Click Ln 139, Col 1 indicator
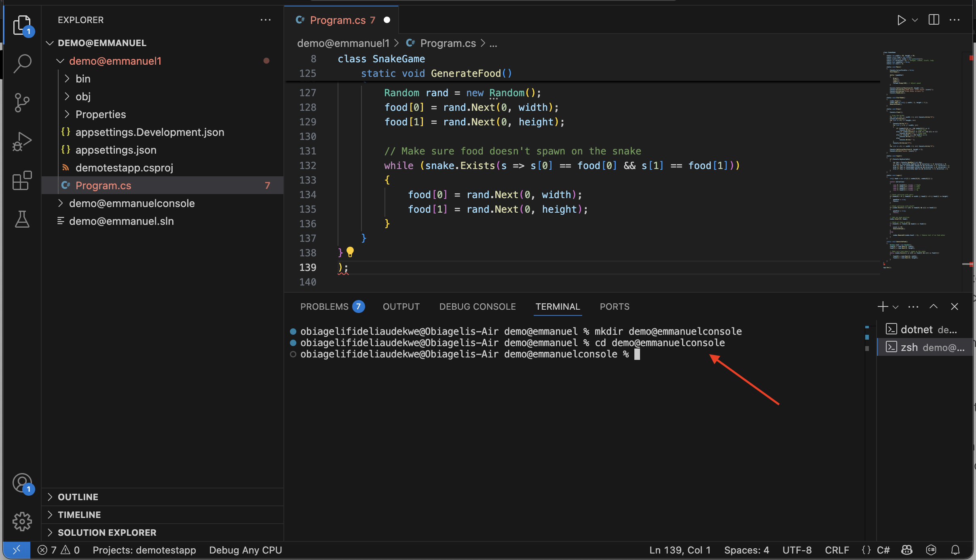This screenshot has height=560, width=976. click(x=680, y=550)
